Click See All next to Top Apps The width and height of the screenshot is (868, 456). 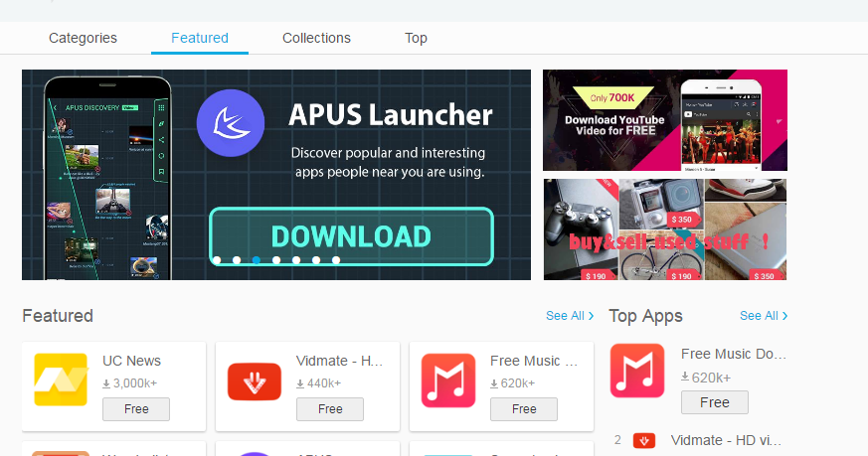(764, 316)
